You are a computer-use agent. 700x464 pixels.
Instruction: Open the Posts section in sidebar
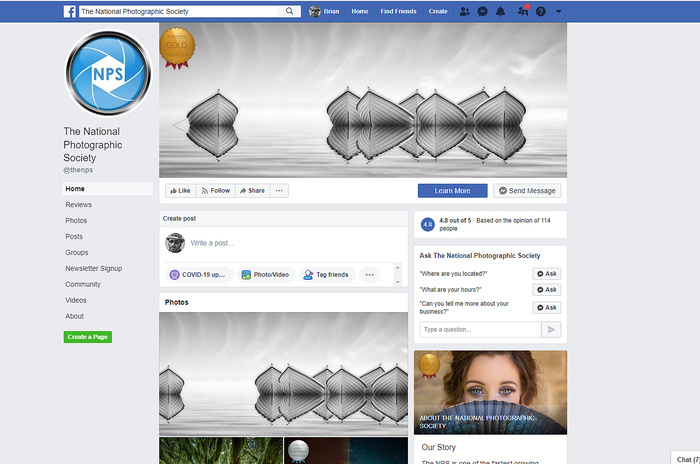74,237
